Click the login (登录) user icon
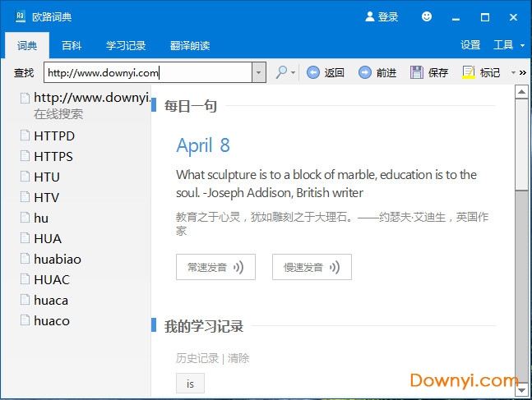532x400 pixels. [x=370, y=16]
